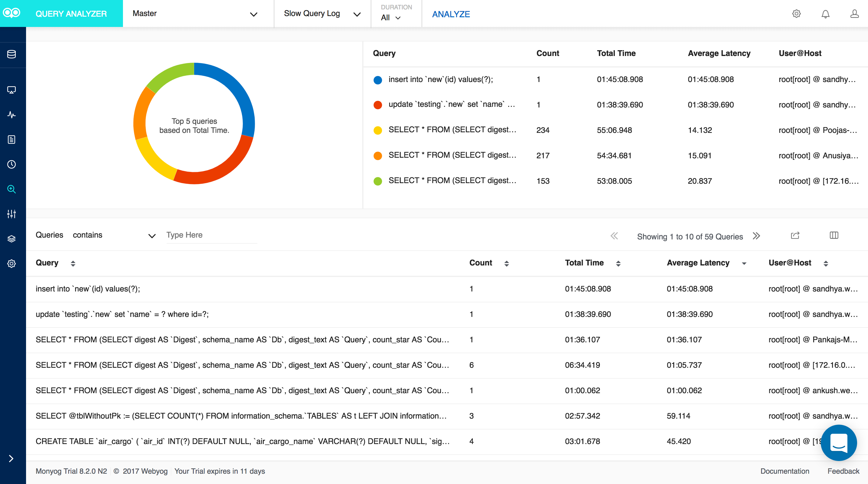Open the Monitors pulse icon in sidebar

(x=12, y=115)
